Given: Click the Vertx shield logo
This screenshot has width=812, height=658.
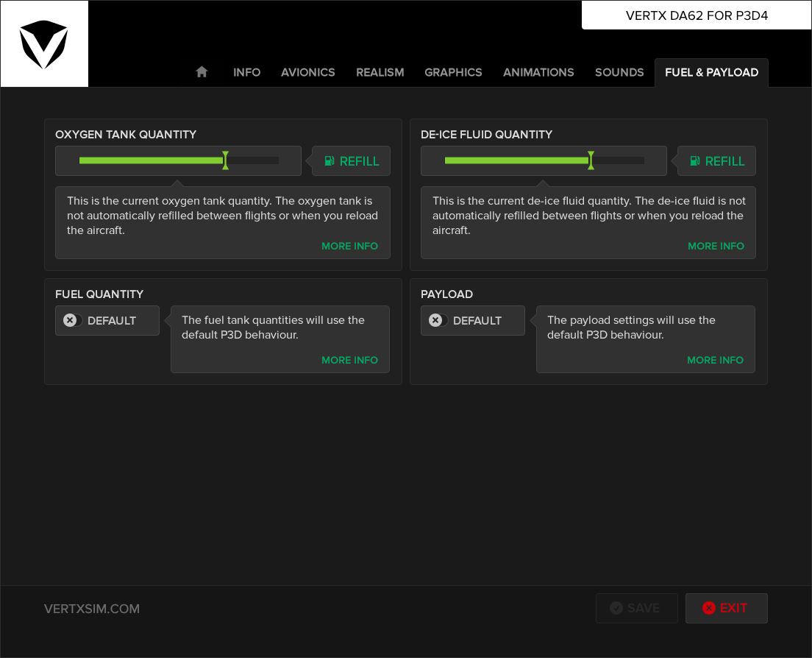Looking at the screenshot, I should point(43,44).
